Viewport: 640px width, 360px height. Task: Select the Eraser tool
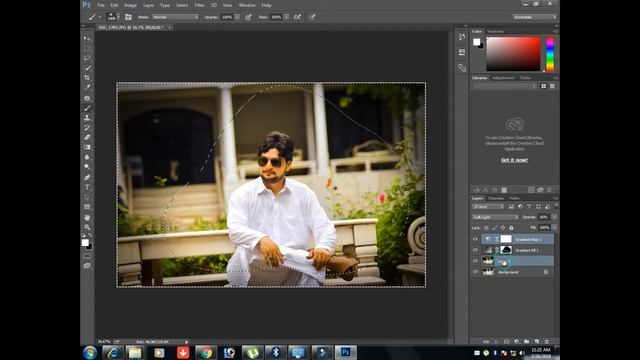coord(87,138)
